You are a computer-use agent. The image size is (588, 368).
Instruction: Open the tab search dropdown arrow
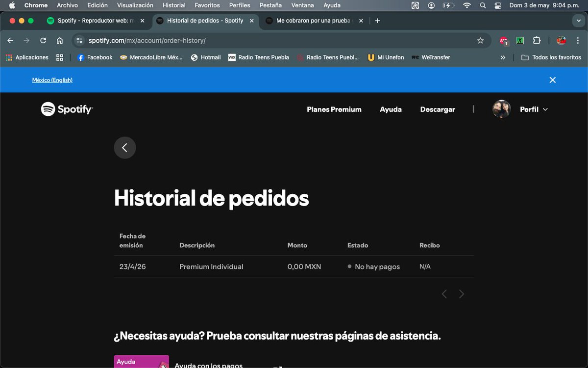579,21
